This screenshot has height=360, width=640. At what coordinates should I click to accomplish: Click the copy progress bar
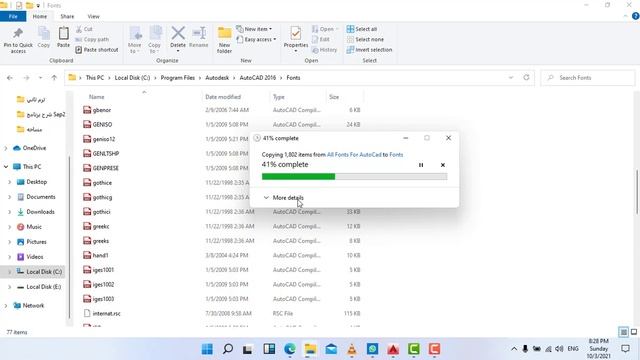pos(354,176)
